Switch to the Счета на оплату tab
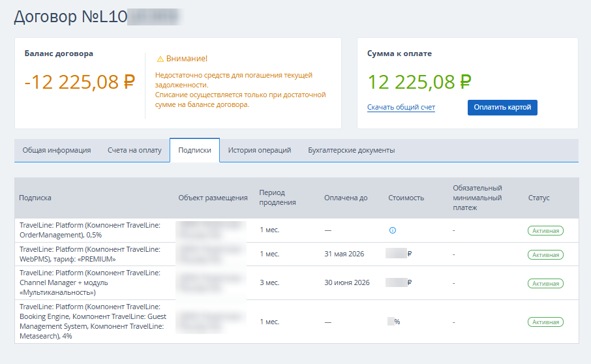This screenshot has width=591, height=364. pyautogui.click(x=134, y=150)
